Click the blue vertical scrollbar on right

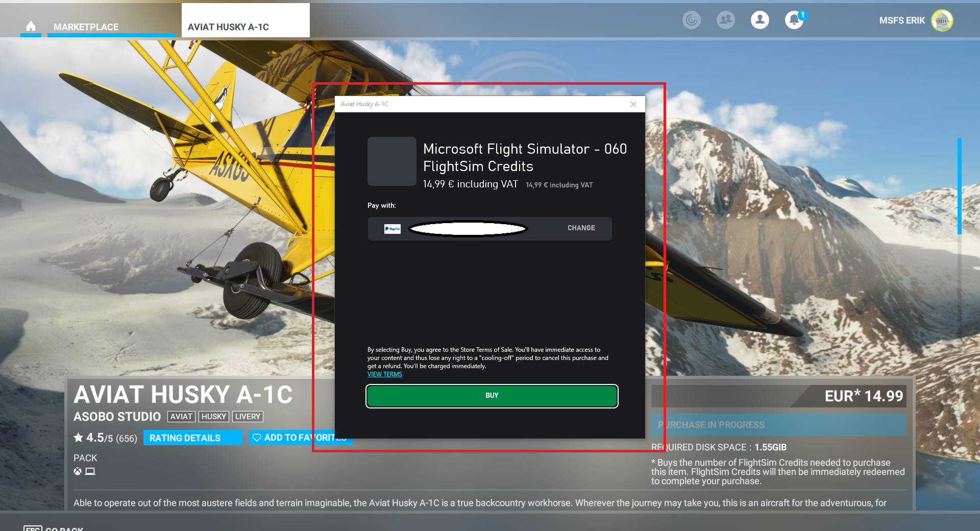pyautogui.click(x=959, y=186)
